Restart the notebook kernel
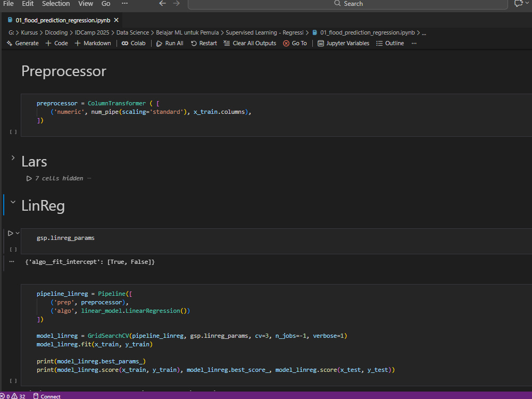 pos(204,44)
